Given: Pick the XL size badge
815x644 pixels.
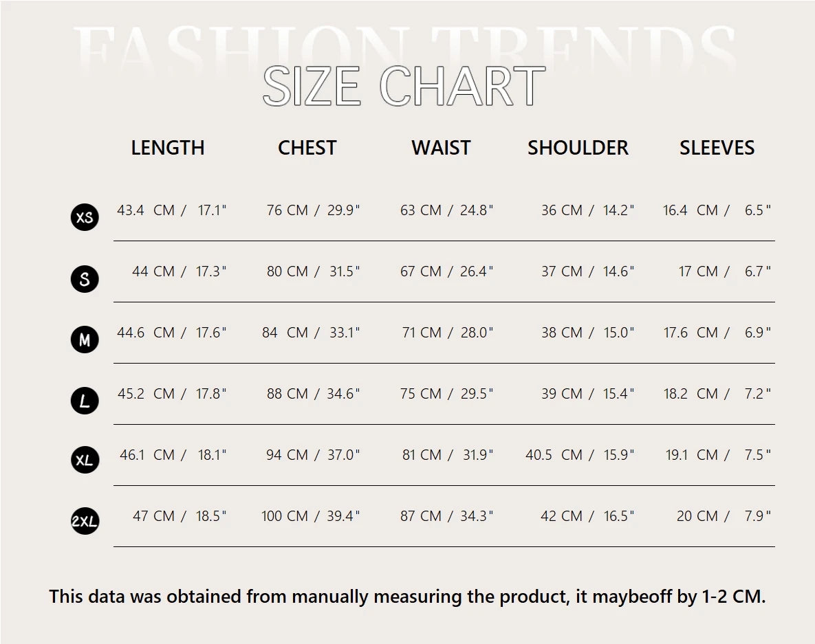Looking at the screenshot, I should point(85,460).
